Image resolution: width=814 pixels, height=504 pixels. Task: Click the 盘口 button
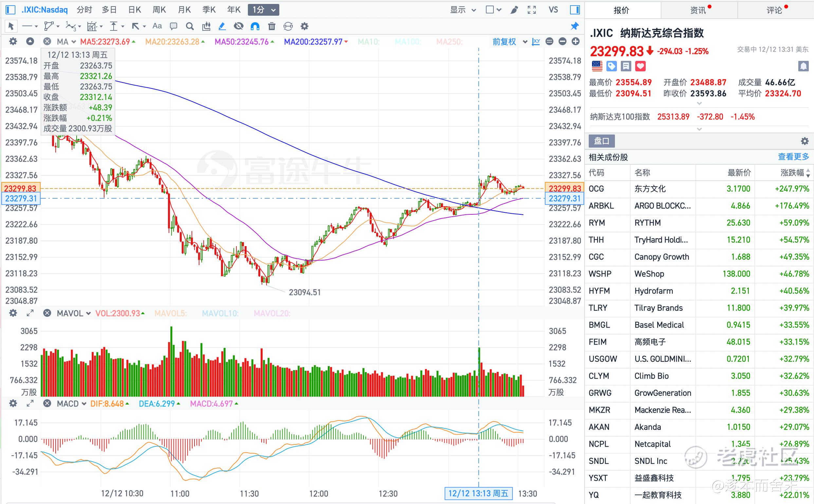coord(601,141)
